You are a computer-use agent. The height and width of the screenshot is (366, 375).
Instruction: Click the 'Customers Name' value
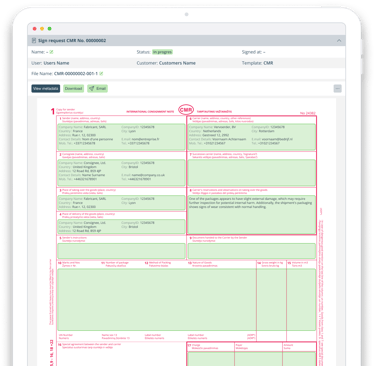tap(177, 63)
